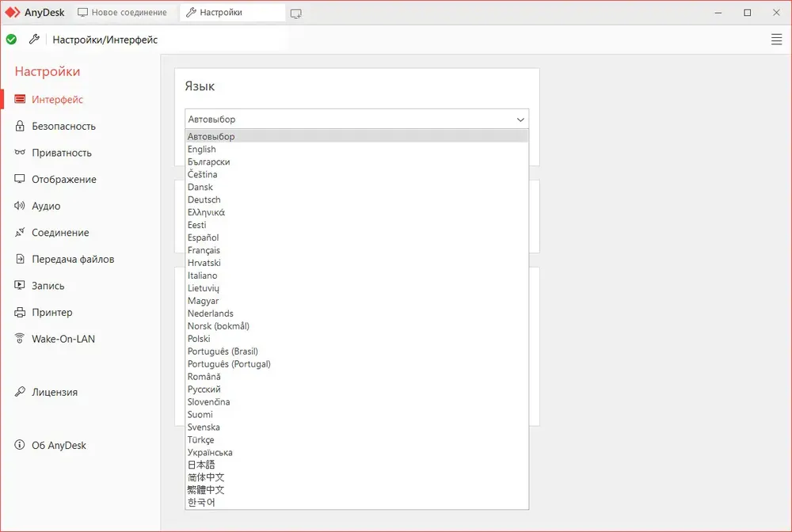Open the Security settings lock icon
This screenshot has height=532, width=792.
click(x=20, y=126)
